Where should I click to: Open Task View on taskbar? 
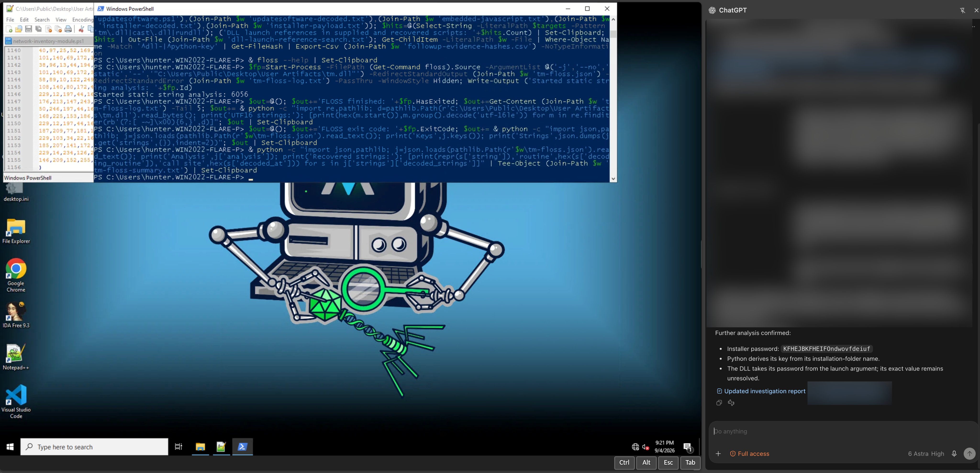pos(178,447)
